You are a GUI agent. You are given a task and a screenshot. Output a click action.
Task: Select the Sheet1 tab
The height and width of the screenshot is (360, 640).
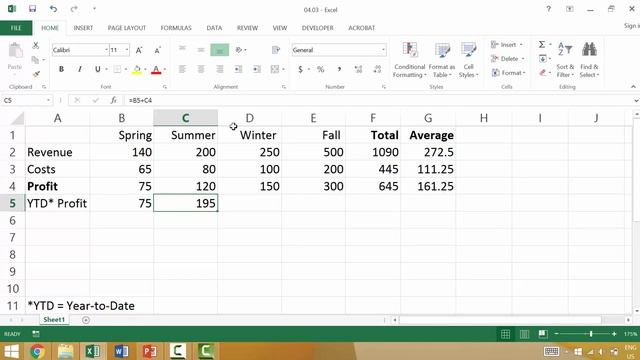tap(54, 320)
